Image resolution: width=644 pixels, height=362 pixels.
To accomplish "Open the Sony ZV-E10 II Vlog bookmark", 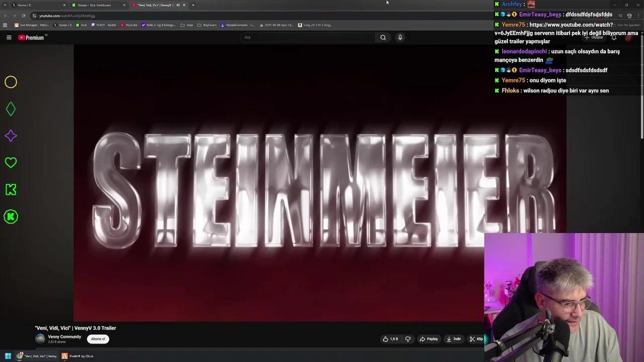I will tap(315, 25).
